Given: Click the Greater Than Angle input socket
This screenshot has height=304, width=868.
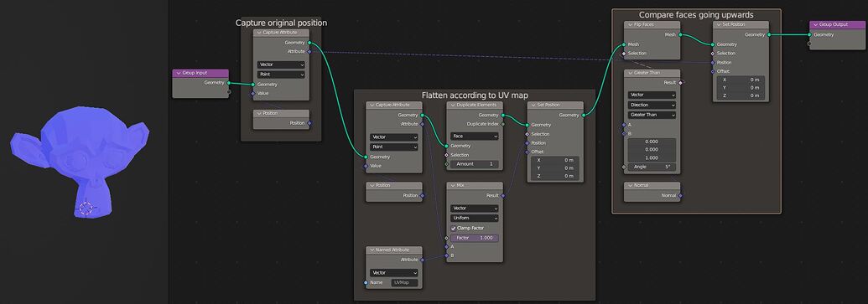Looking at the screenshot, I should pyautogui.click(x=624, y=167).
